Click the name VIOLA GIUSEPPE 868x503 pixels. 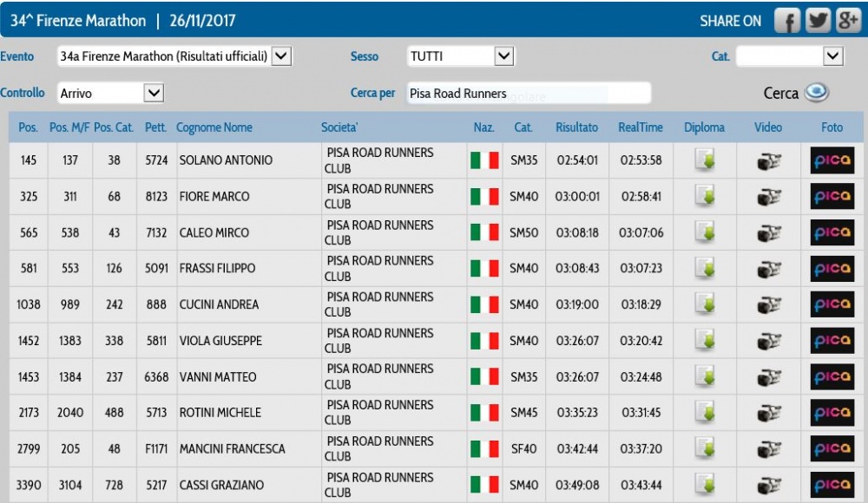[x=220, y=340]
